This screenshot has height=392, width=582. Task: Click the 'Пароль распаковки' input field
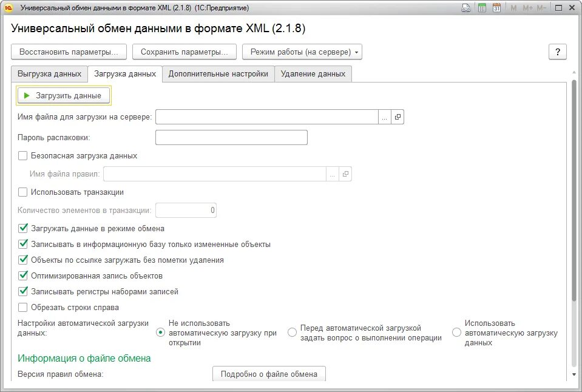point(231,137)
